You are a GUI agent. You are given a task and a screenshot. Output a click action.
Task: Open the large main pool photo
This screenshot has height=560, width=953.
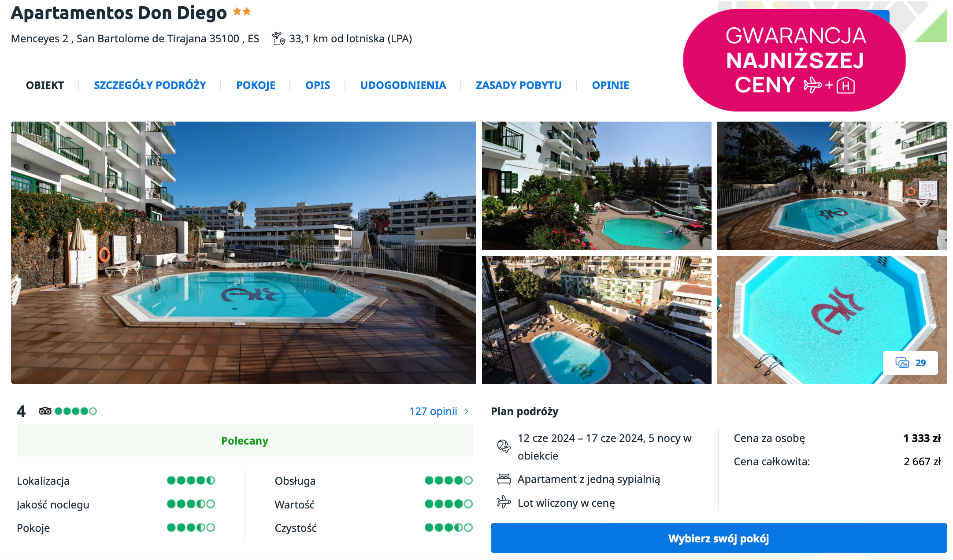coord(243,252)
